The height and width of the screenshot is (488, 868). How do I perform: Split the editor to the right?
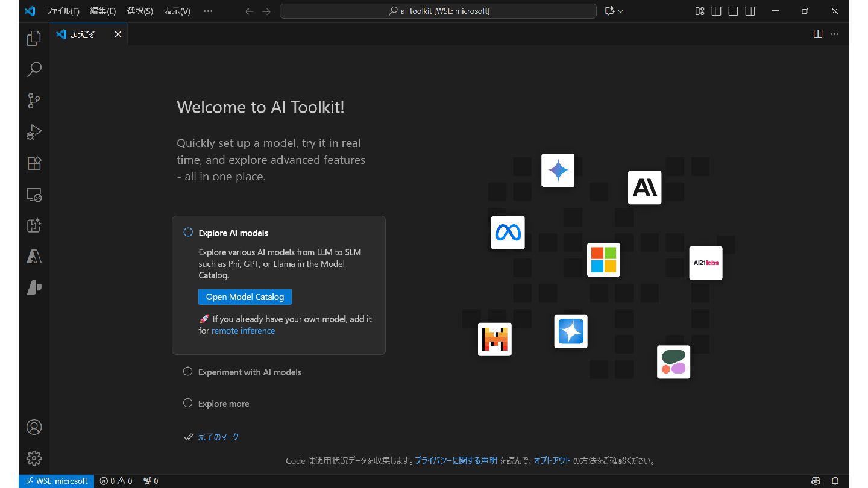tap(818, 34)
